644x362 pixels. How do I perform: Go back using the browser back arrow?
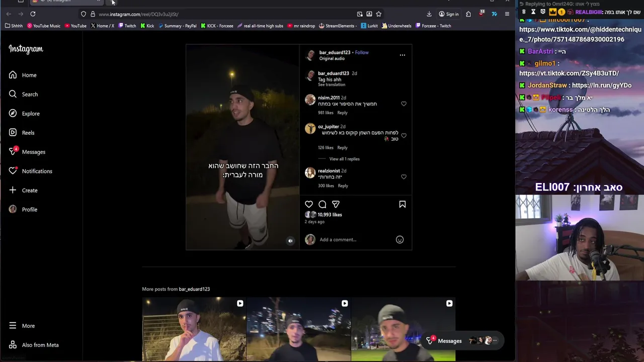pos(9,14)
